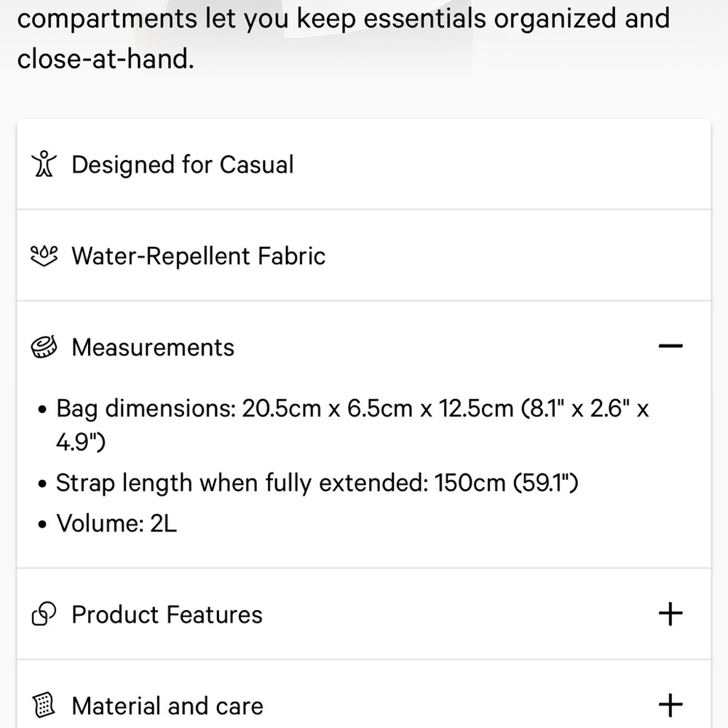The height and width of the screenshot is (728, 728).
Task: Click the Bag dimensions text line
Action: [352, 408]
